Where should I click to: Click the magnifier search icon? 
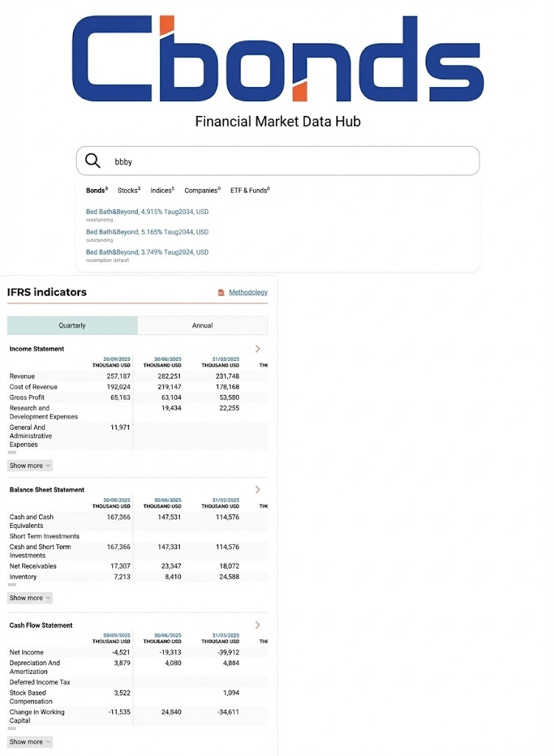[x=92, y=160]
